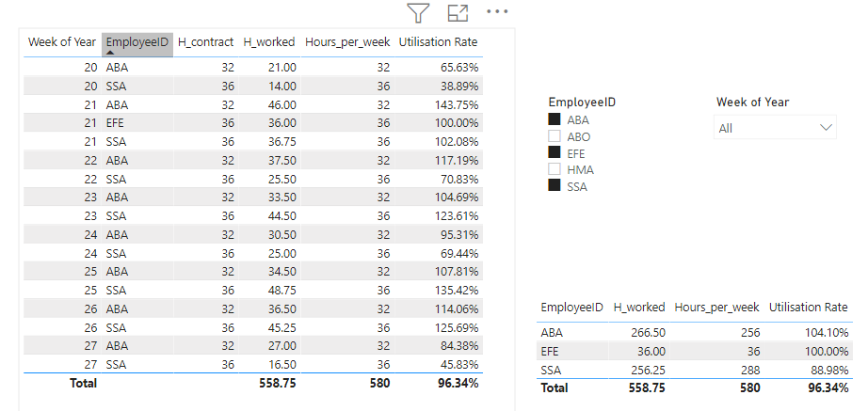This screenshot has height=411, width=868.
Task: Sort by Hours_per_week header in main table
Action: click(347, 42)
